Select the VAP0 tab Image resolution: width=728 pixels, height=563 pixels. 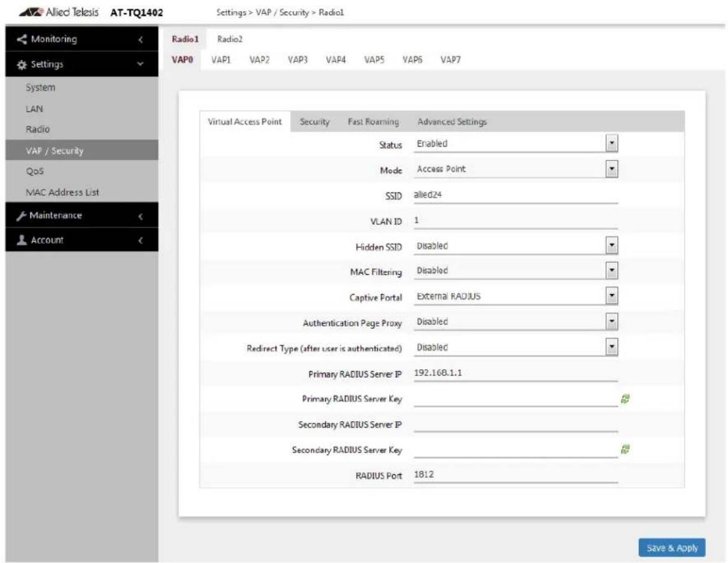182,59
